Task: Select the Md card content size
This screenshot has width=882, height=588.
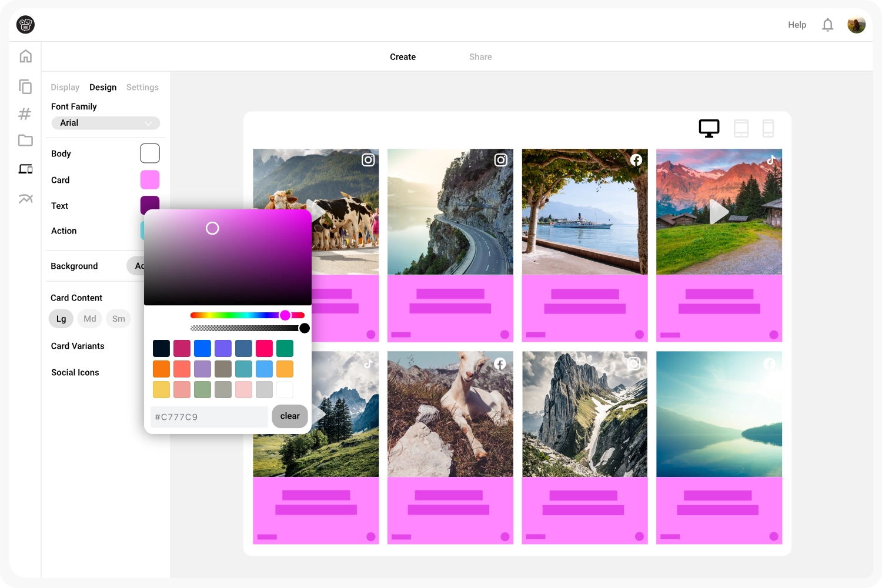Action: (x=89, y=318)
